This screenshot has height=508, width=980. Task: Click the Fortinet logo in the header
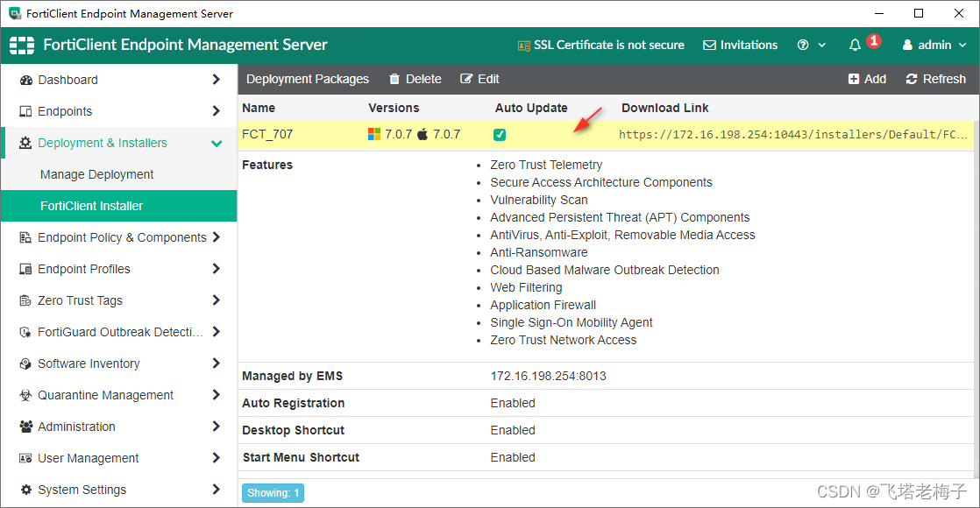pos(22,45)
